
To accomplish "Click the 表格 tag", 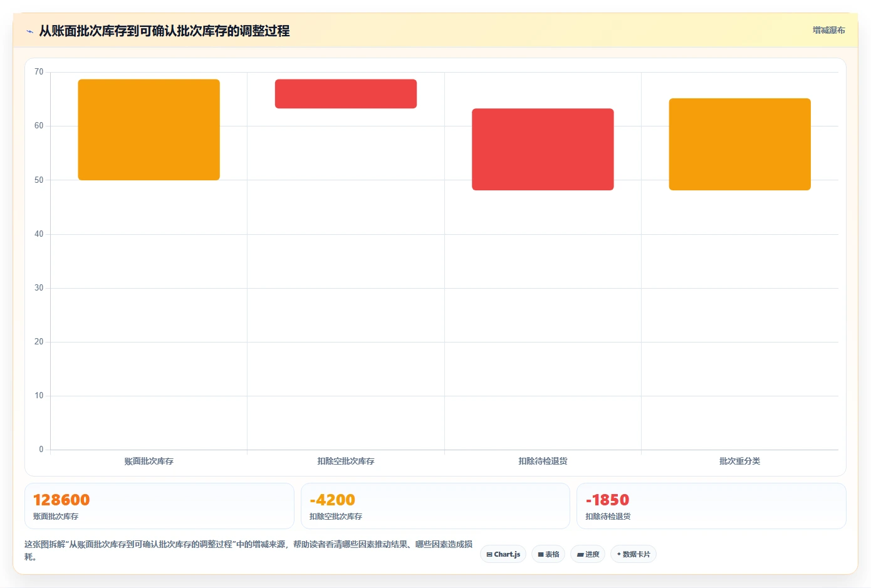I will coord(548,554).
